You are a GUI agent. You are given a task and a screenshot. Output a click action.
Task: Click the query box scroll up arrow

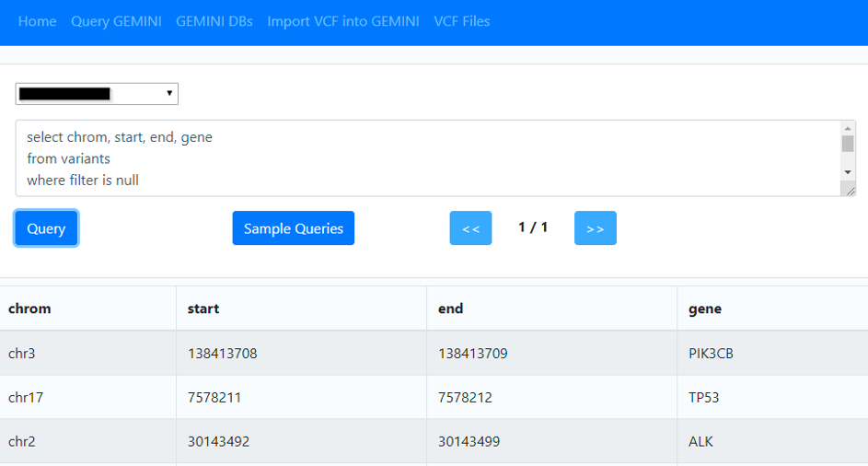[848, 128]
